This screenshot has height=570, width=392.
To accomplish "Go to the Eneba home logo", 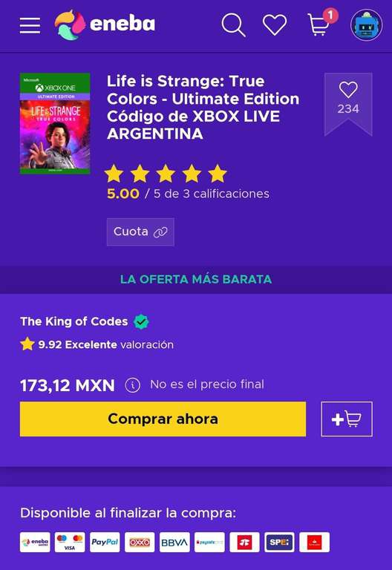I will [x=105, y=24].
